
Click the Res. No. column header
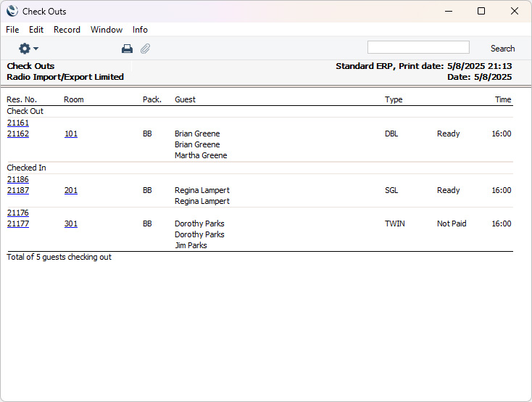point(22,99)
